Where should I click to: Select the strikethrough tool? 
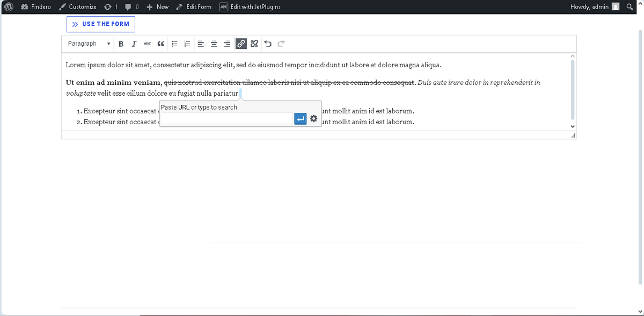point(147,44)
